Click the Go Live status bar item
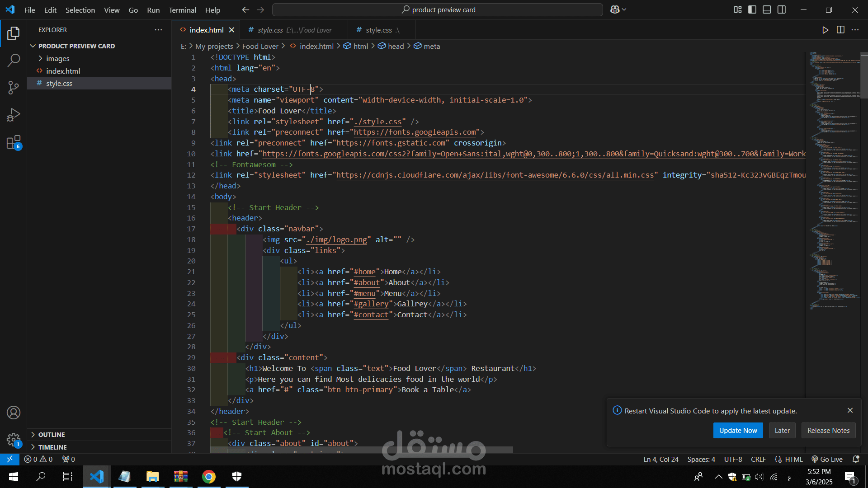This screenshot has width=868, height=488. [827, 459]
